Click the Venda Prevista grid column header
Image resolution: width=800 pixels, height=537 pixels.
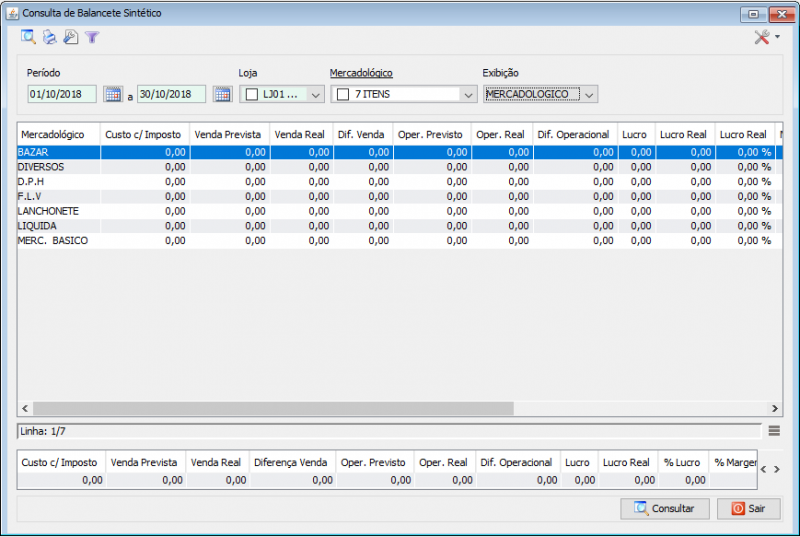[230, 135]
